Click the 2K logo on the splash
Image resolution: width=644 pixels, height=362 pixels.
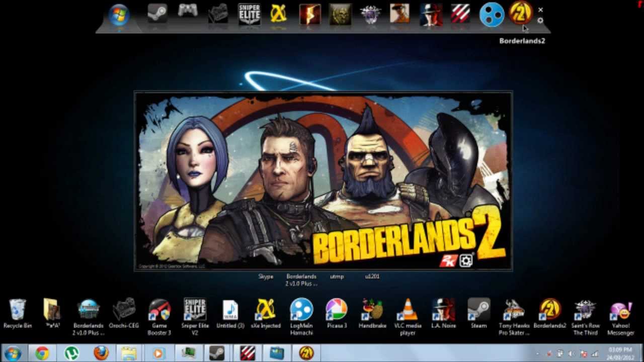click(x=448, y=260)
